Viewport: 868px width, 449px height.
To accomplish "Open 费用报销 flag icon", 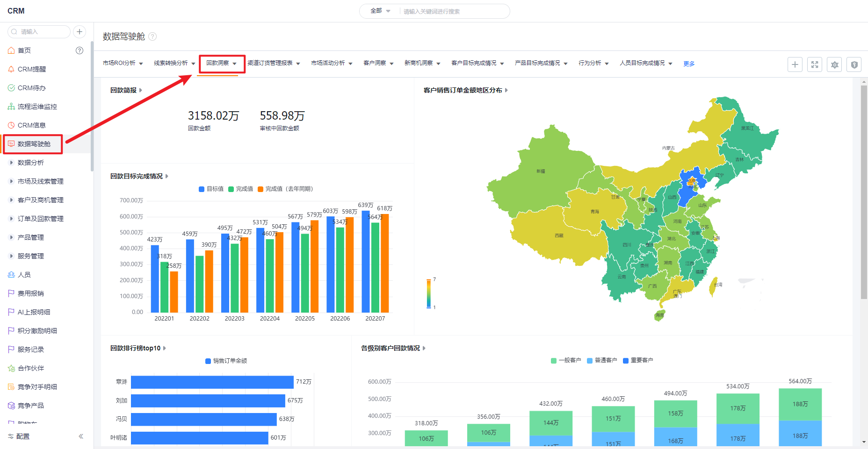I will (x=11, y=293).
